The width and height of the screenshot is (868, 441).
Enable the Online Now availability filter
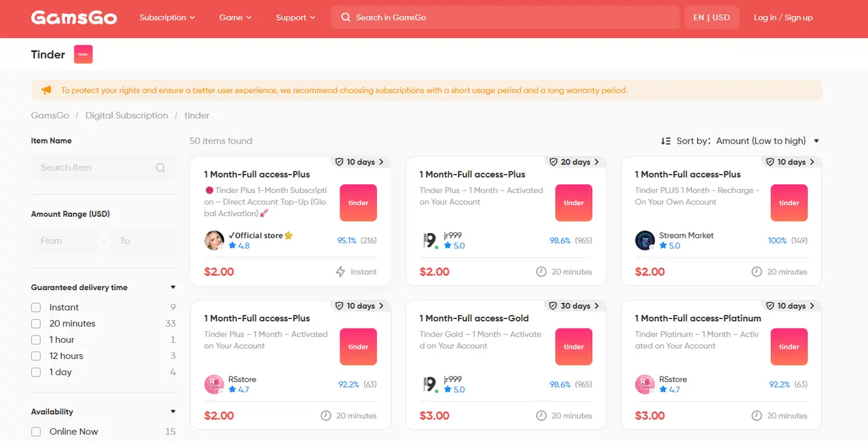tap(36, 432)
